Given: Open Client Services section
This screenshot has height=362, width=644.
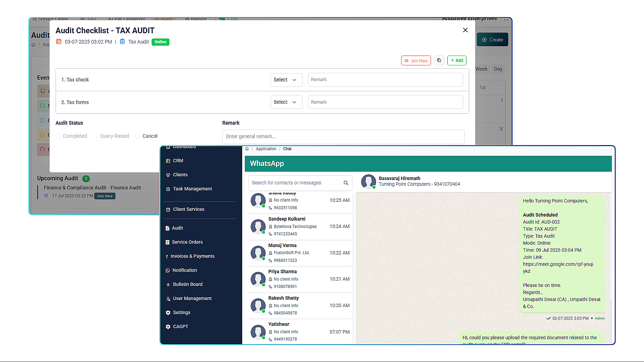Looking at the screenshot, I should [189, 209].
